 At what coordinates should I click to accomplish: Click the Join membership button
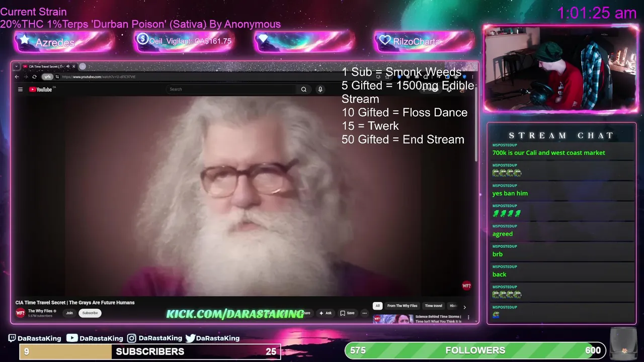point(69,313)
